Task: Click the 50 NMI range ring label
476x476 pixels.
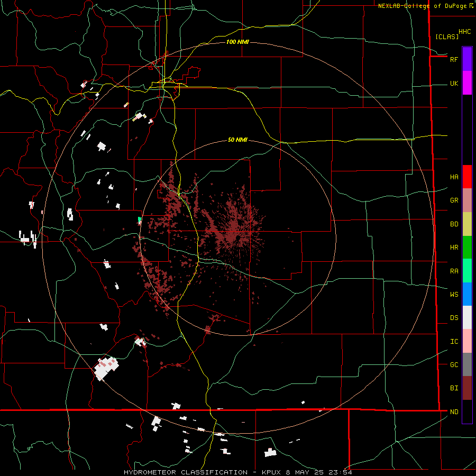Action: click(x=237, y=140)
